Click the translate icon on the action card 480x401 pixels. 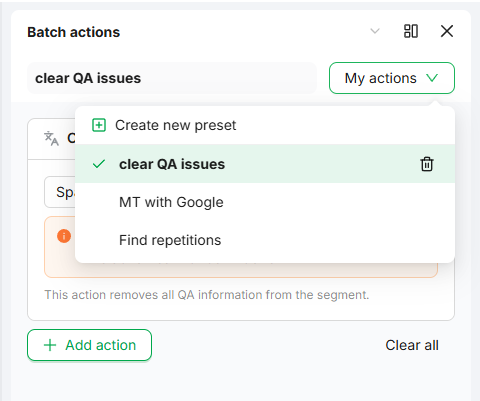pyautogui.click(x=52, y=138)
